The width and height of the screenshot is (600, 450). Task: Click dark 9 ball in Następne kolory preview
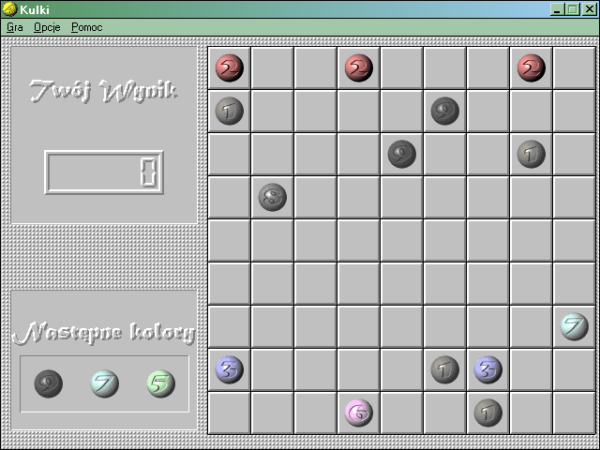coord(48,383)
